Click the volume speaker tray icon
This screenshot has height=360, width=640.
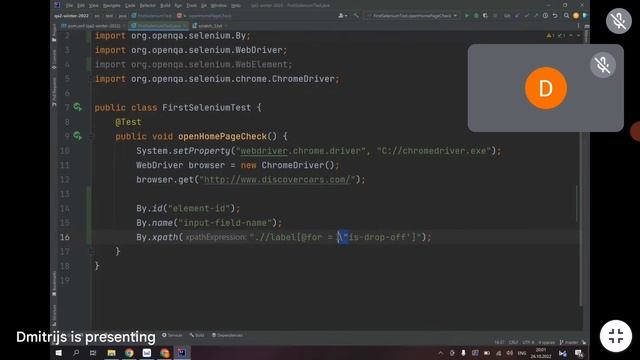(510, 353)
